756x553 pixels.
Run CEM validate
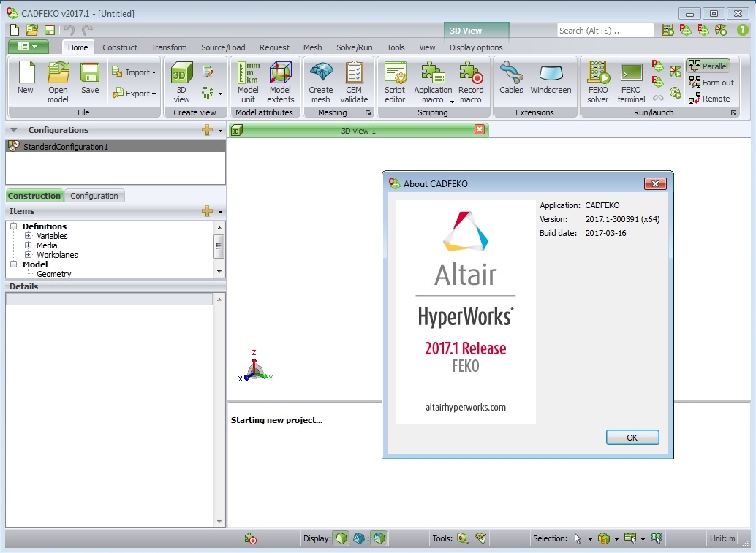(354, 82)
